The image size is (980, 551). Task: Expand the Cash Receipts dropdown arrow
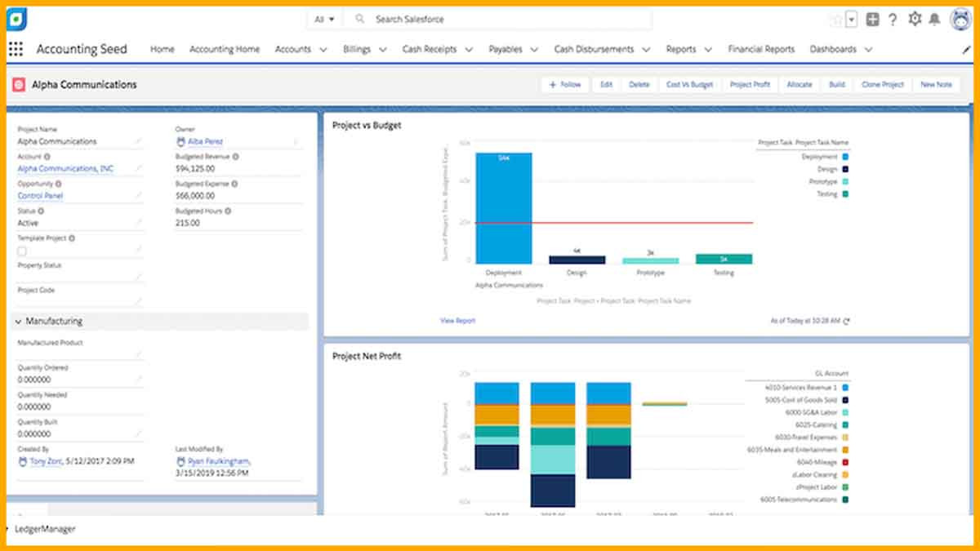click(x=468, y=50)
